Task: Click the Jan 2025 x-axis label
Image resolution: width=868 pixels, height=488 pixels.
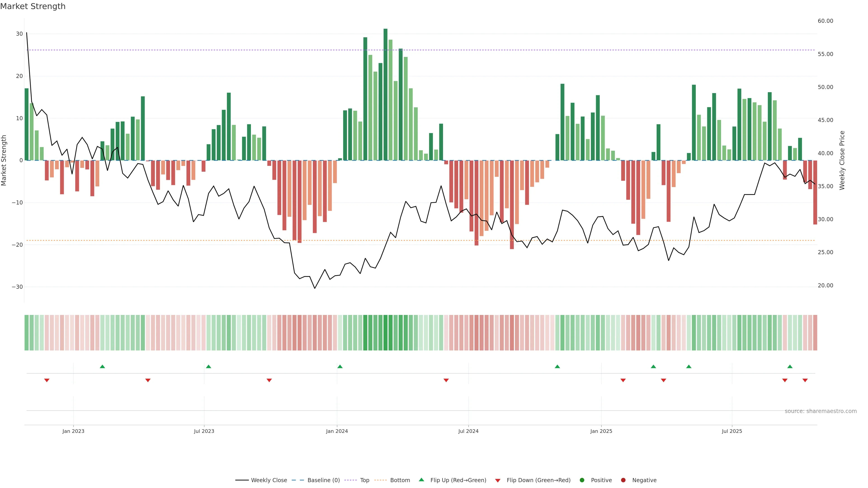Action: click(x=601, y=431)
